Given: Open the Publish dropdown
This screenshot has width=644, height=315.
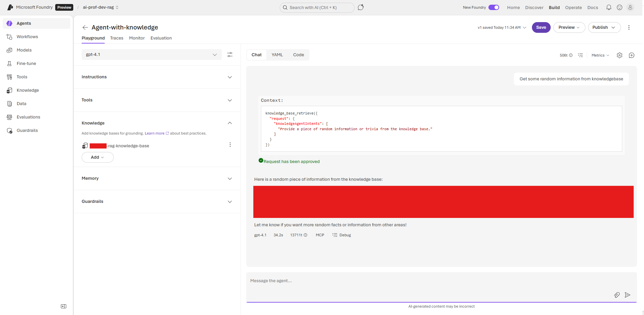Looking at the screenshot, I should [x=604, y=27].
